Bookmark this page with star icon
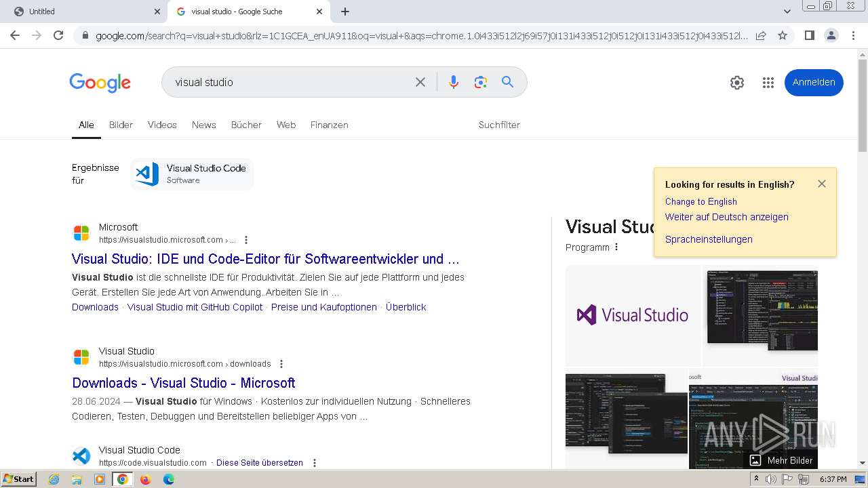The image size is (868, 488). 783,35
